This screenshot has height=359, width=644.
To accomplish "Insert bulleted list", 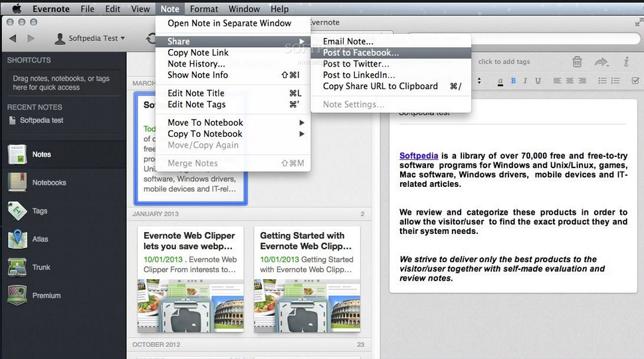I will 603,81.
